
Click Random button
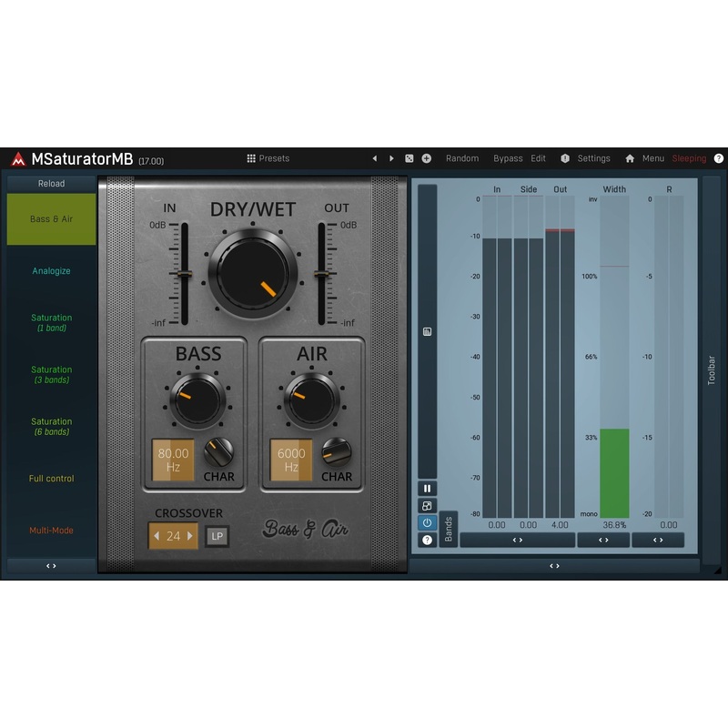(x=462, y=158)
